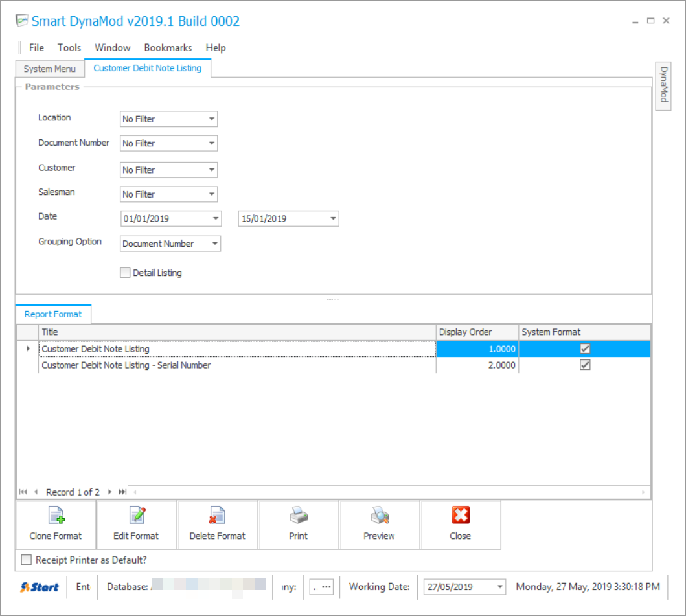Click the Smart DynaMod app icon in title bar

point(22,21)
